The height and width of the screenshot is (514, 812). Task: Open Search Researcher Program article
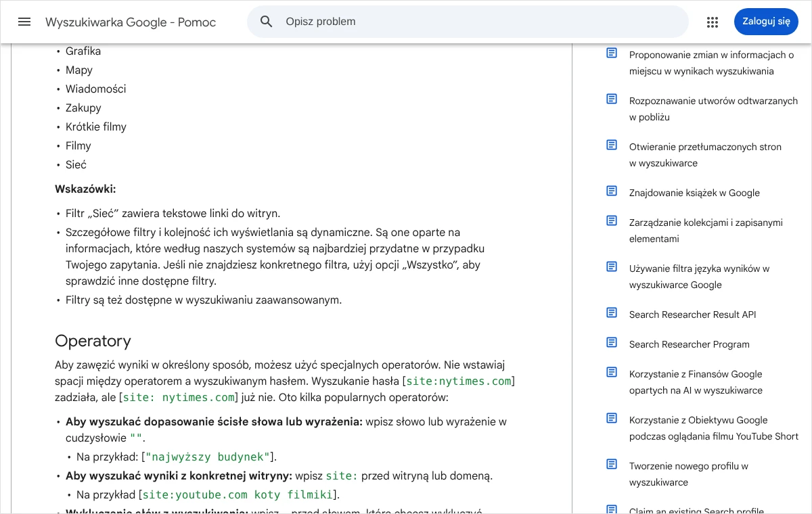[689, 344]
